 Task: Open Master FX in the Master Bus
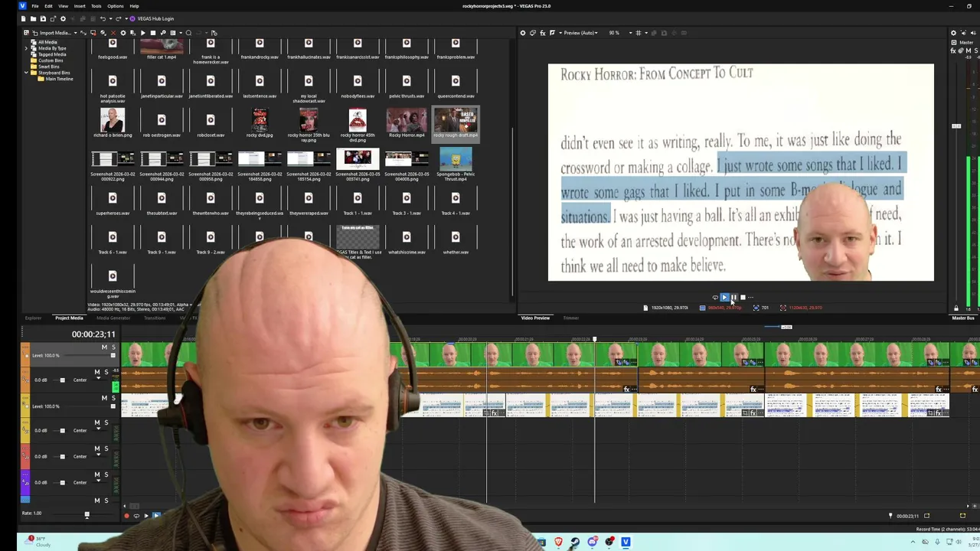[x=955, y=51]
